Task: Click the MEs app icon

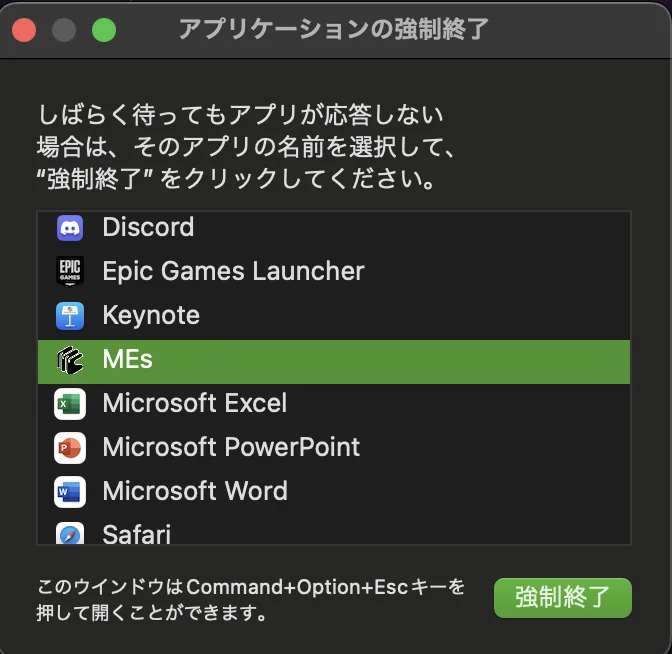Action: 70,360
